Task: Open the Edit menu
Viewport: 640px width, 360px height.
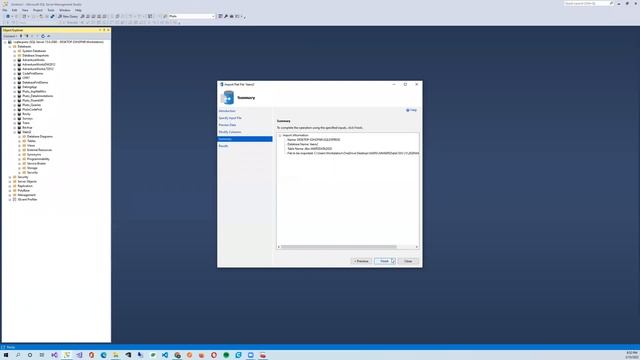Action: (x=14, y=10)
